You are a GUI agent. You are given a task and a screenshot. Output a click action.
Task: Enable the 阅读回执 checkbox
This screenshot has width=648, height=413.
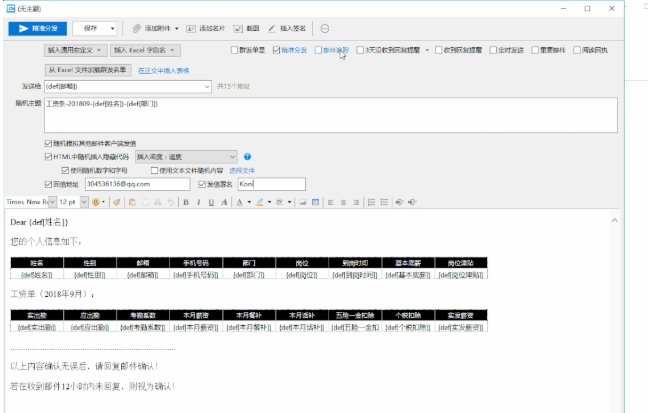[579, 49]
